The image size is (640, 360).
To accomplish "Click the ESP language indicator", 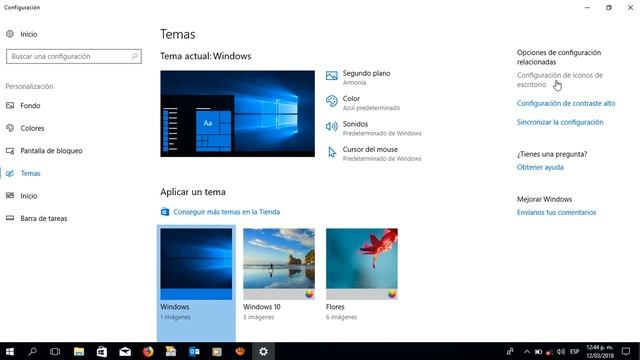I will point(575,351).
